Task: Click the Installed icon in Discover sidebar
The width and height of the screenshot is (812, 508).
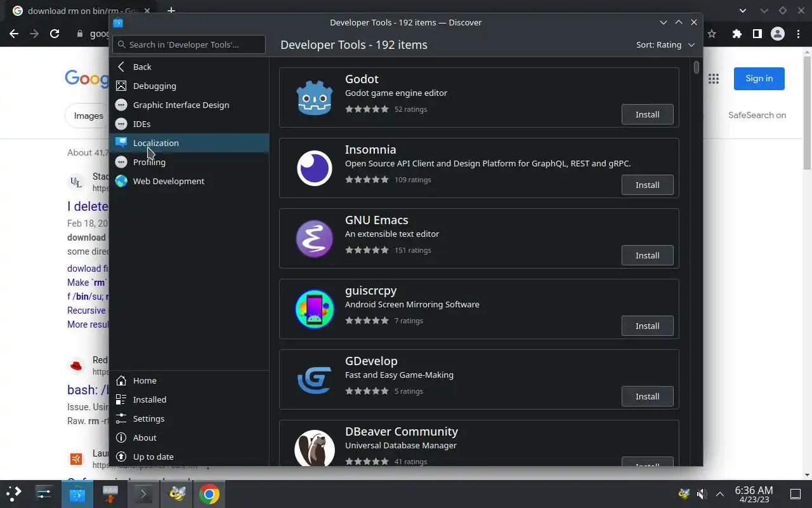Action: click(121, 399)
